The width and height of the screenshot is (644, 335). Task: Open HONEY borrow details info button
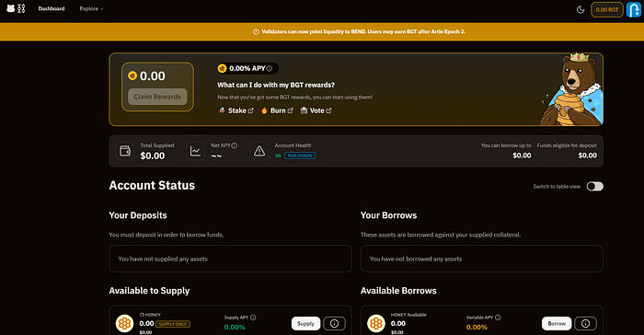click(x=585, y=323)
